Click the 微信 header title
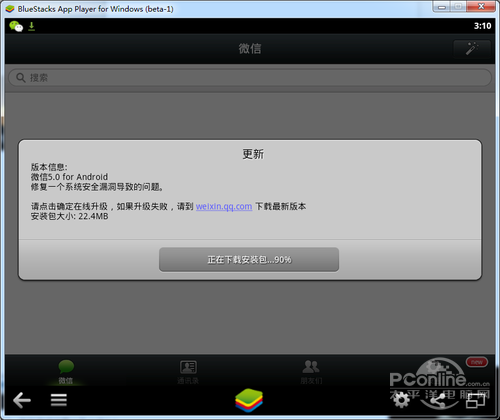This screenshot has width=500, height=420. pyautogui.click(x=250, y=49)
